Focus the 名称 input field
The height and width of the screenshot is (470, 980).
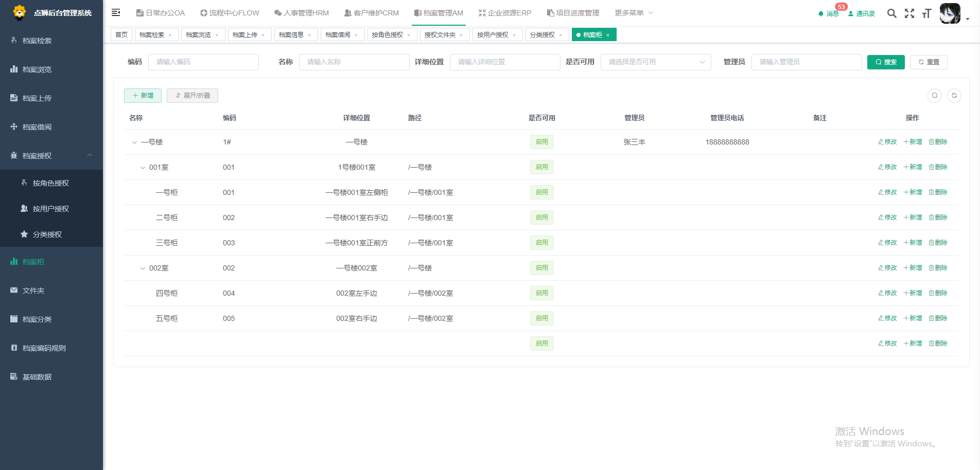tap(354, 62)
